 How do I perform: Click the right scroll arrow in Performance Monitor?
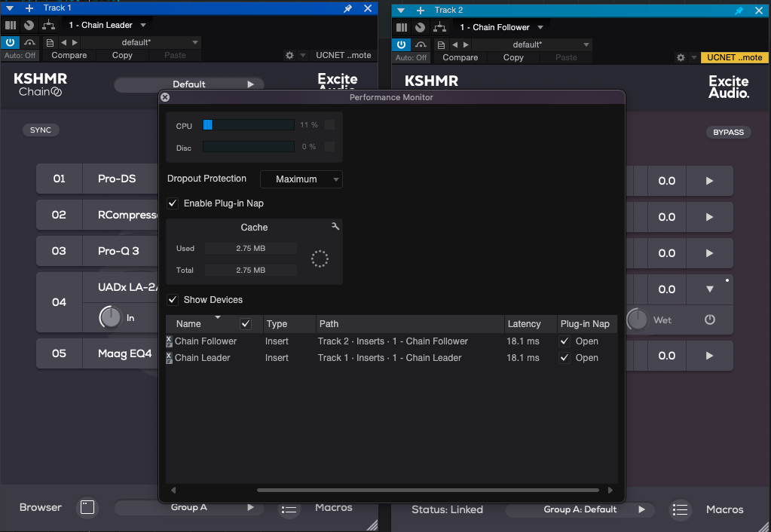click(610, 491)
